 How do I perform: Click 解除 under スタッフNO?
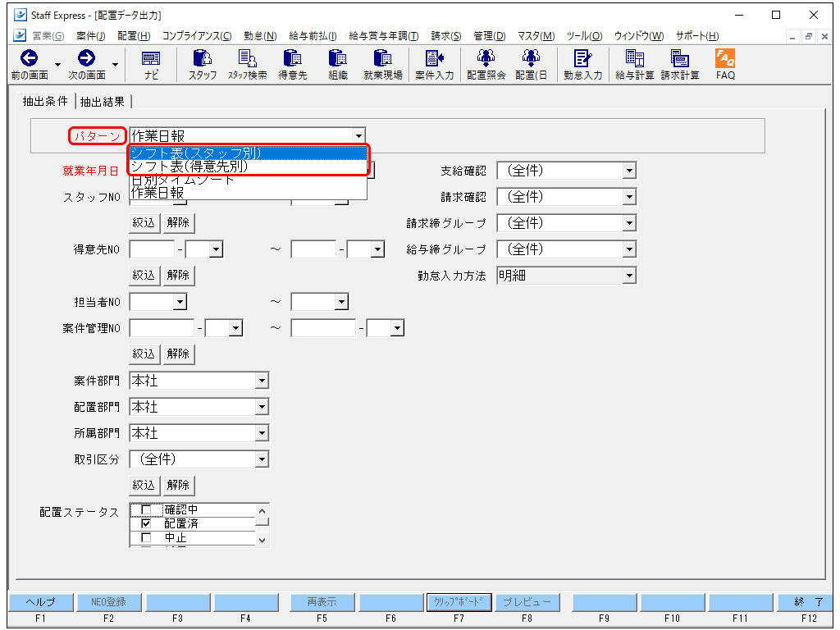point(178,222)
